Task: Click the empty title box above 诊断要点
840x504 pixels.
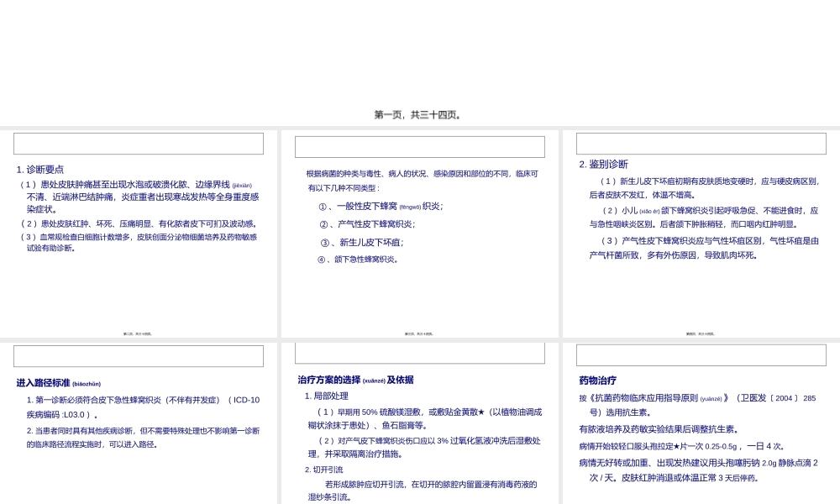Action: point(139,143)
